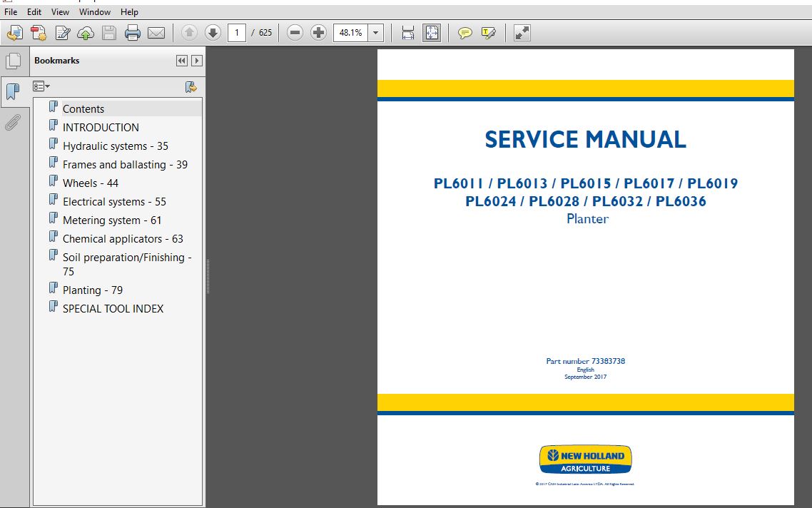812x508 pixels.
Task: Click the Print icon
Action: [133, 33]
